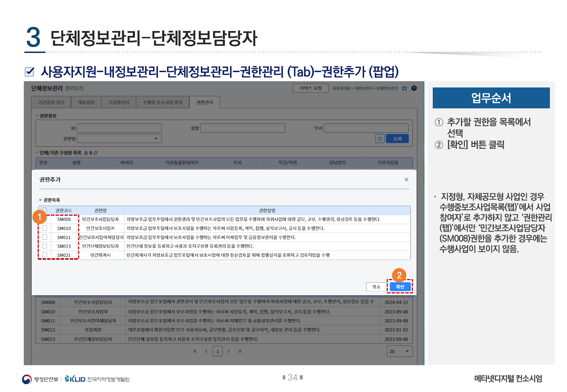Switch to the 구성원관리 tab
This screenshot has height=392, width=567.
tap(119, 102)
